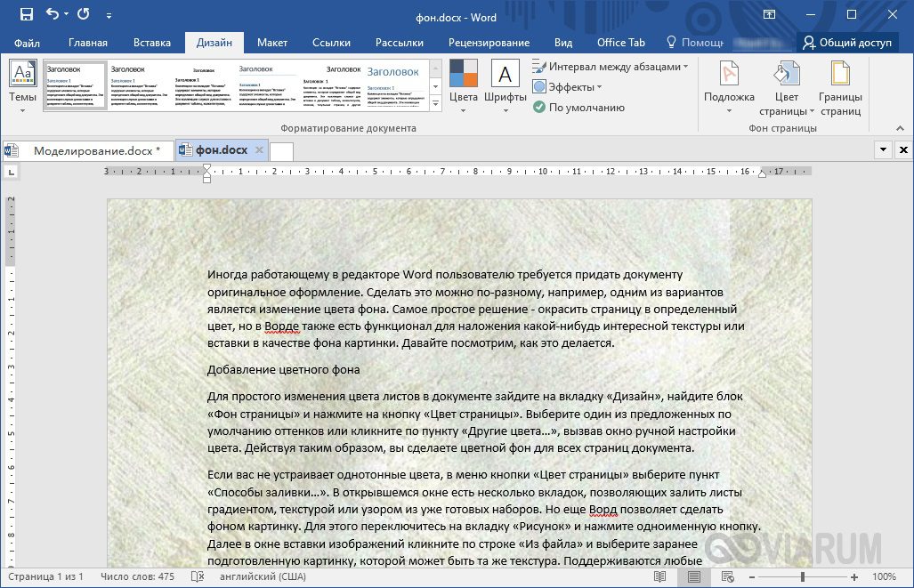The image size is (914, 588).
Task: Click the Число слов: 475 counter
Action: click(x=138, y=576)
